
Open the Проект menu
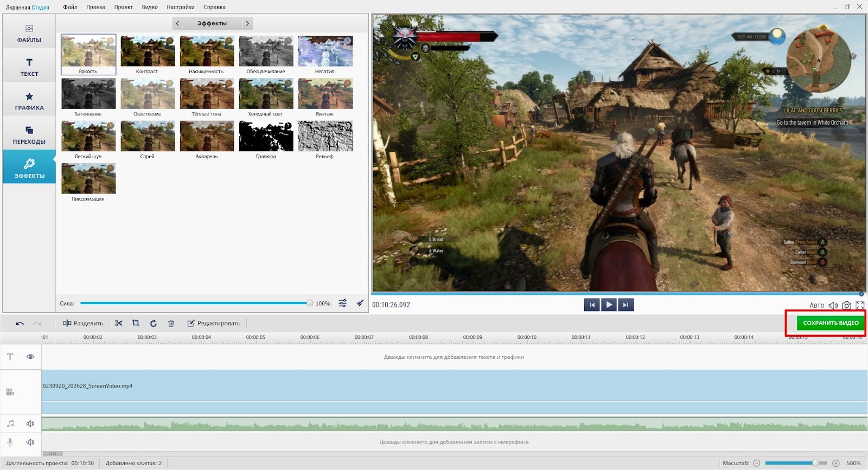(123, 7)
